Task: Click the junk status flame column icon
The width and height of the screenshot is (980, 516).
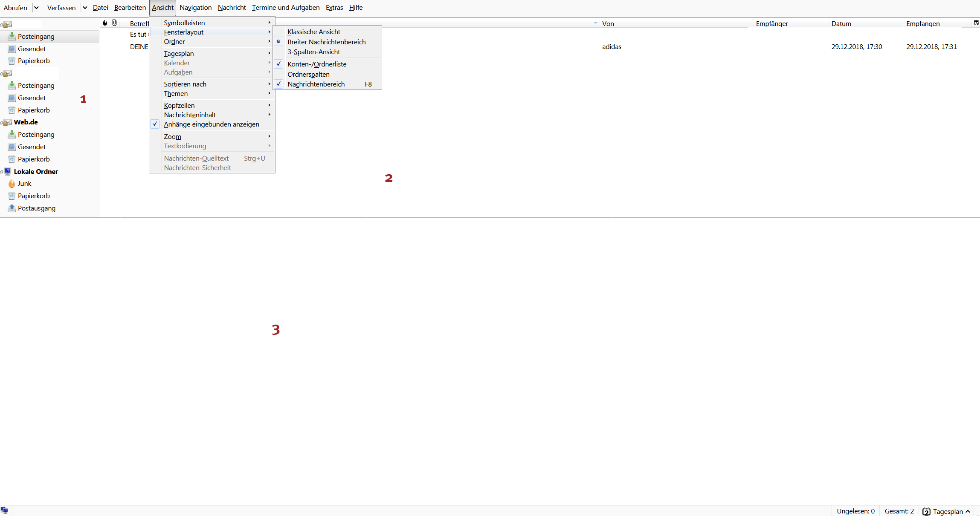Action: coord(105,23)
